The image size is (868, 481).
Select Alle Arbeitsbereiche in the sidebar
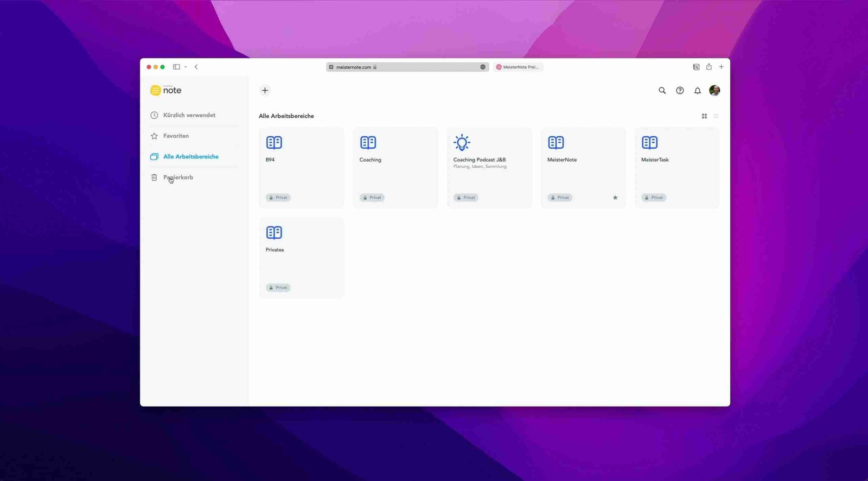click(190, 156)
